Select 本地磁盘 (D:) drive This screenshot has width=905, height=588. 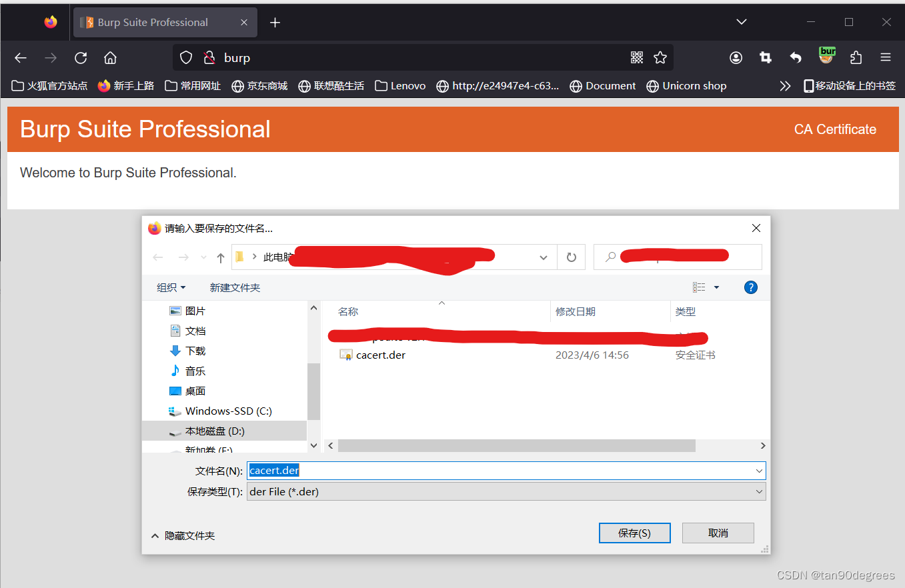[x=224, y=431]
